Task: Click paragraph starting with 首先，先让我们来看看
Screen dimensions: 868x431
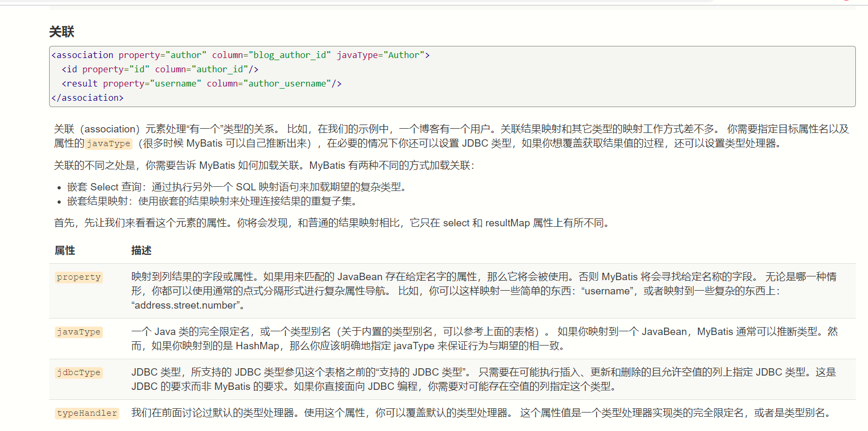Action: pyautogui.click(x=333, y=223)
